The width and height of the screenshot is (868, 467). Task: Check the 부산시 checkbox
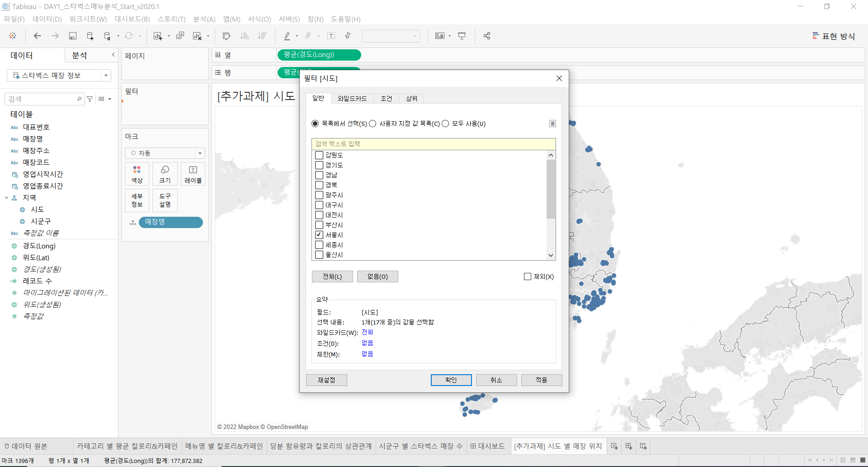tap(319, 225)
